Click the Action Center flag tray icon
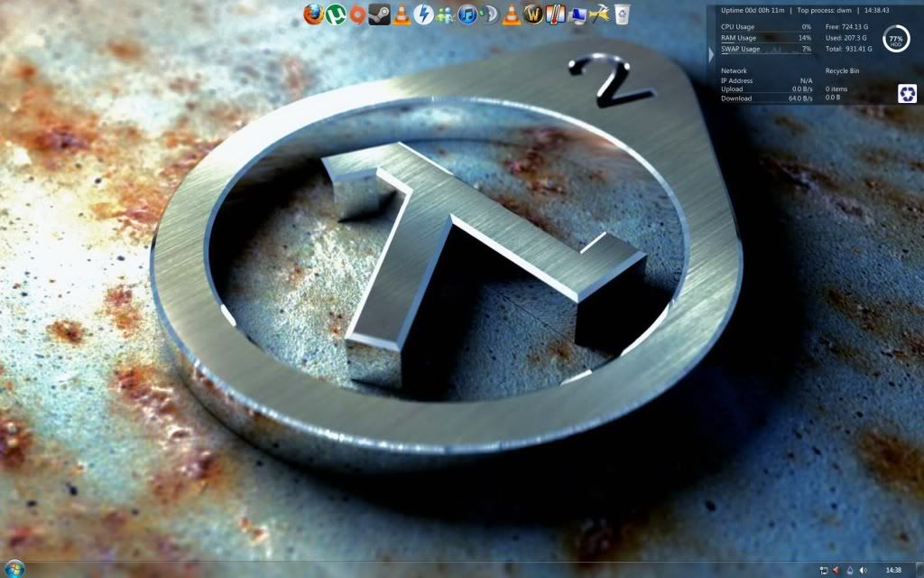The height and width of the screenshot is (578, 924). 824,571
